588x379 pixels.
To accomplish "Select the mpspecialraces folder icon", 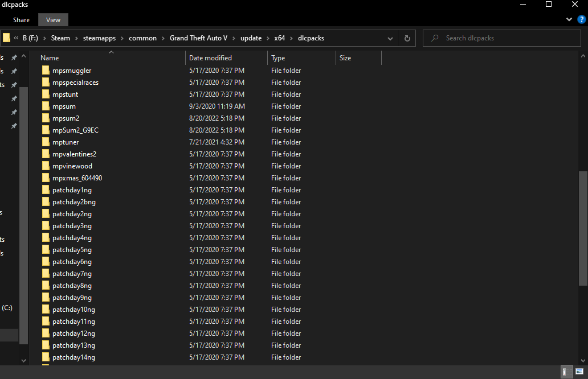I will [46, 83].
